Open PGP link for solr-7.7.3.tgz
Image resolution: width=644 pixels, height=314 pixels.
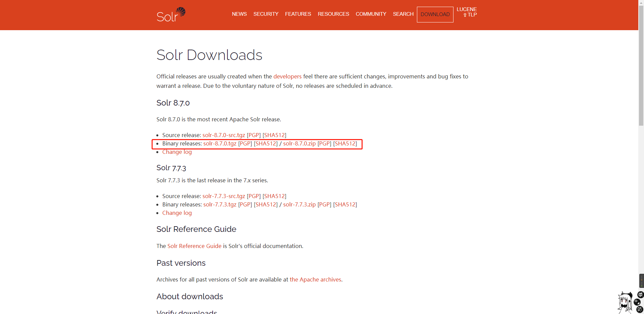245,204
